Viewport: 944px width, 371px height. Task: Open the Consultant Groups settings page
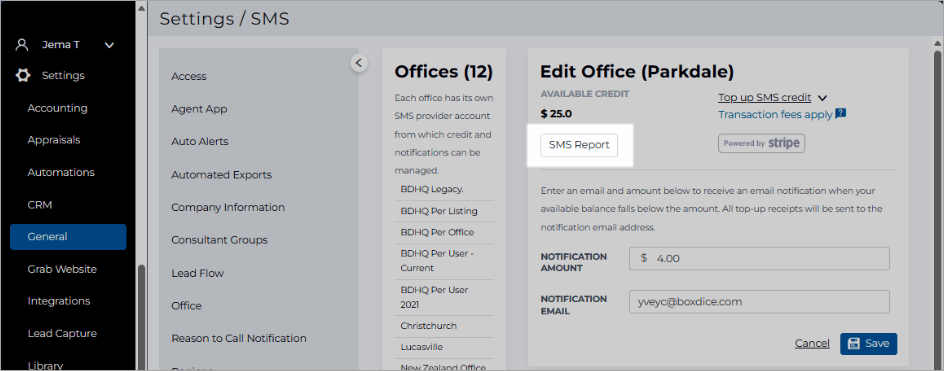point(219,240)
